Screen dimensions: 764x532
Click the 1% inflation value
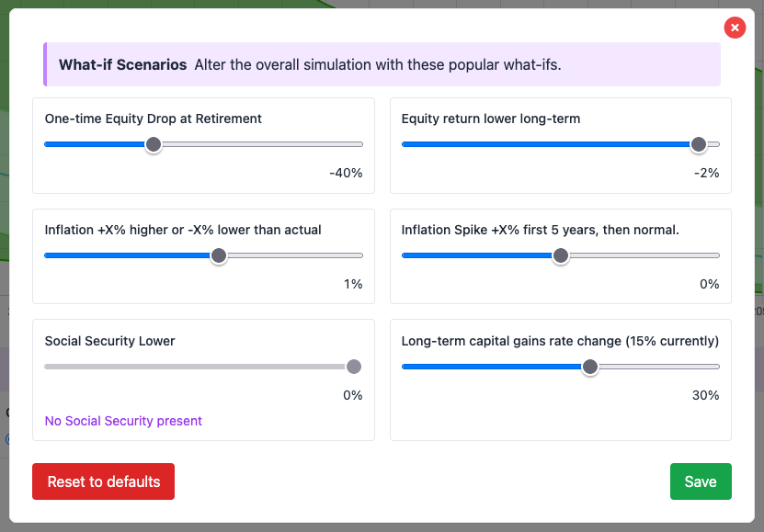pyautogui.click(x=353, y=284)
